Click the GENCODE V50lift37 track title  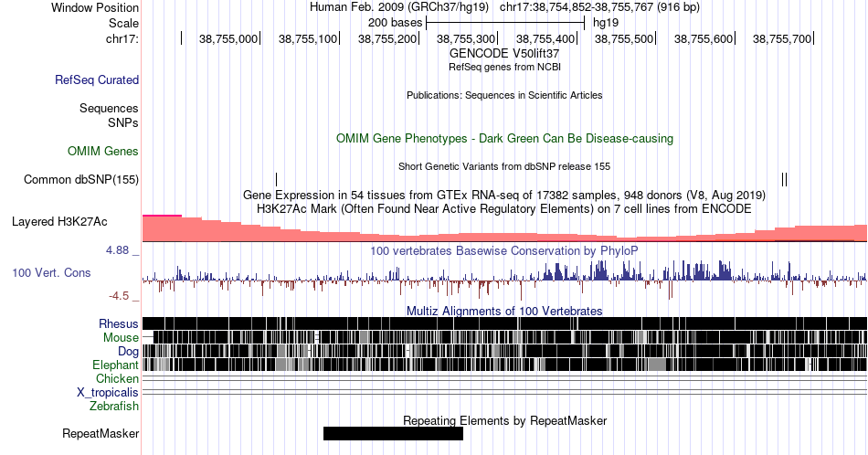(x=504, y=53)
